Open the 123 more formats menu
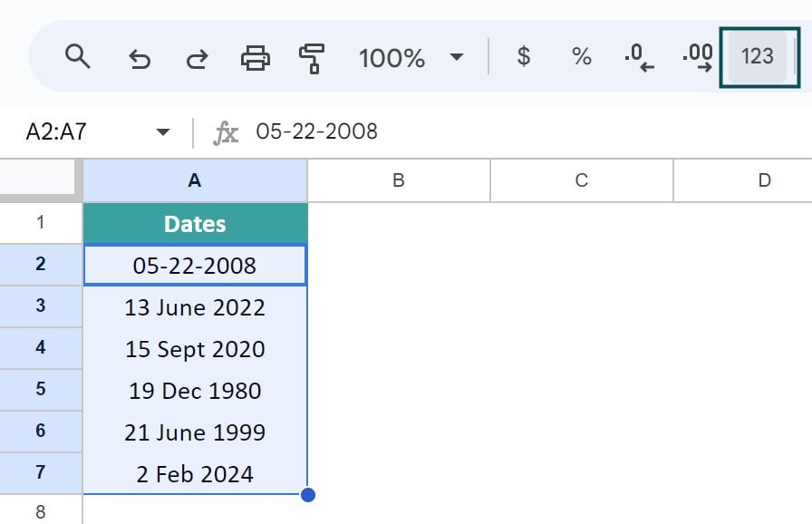The height and width of the screenshot is (524, 812). (x=758, y=56)
